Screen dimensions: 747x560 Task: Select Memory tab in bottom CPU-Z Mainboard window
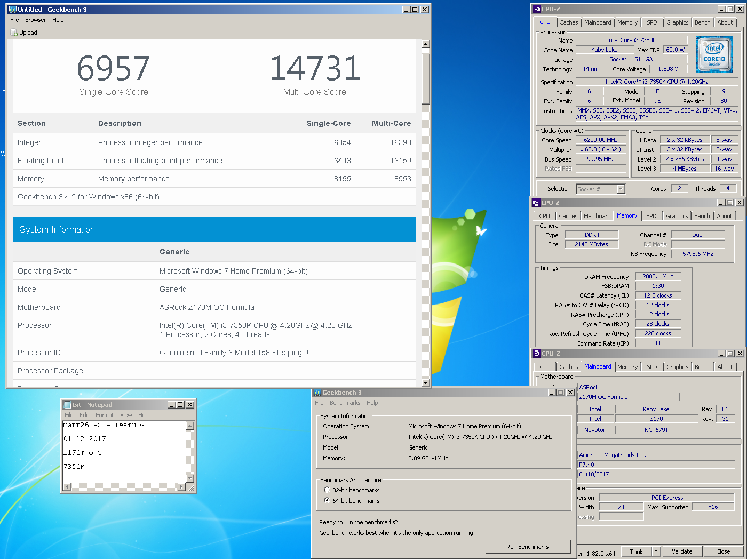click(x=627, y=367)
